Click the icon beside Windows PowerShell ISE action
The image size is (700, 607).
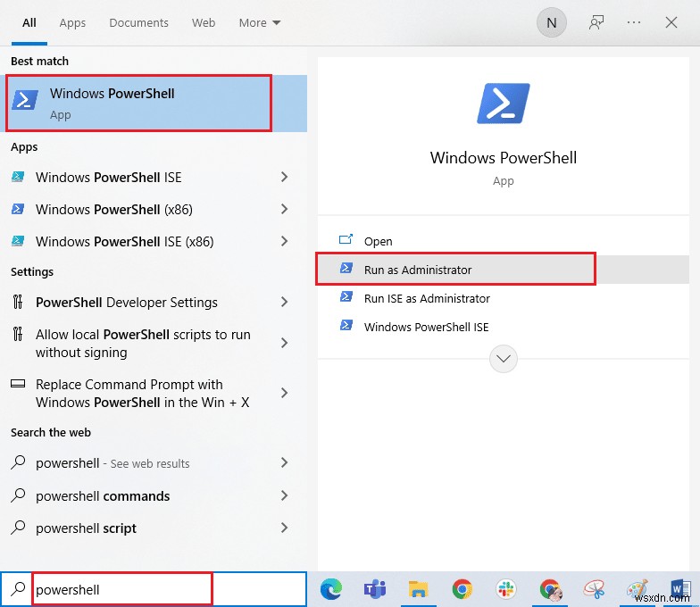pos(346,325)
